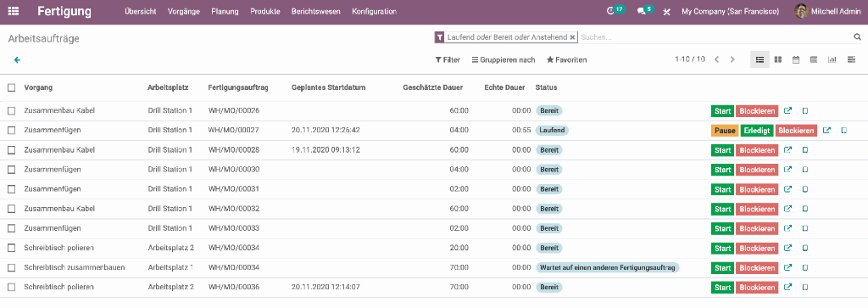Open external link icon for WH/MO/00027 row
This screenshot has width=868, height=308.
click(826, 131)
